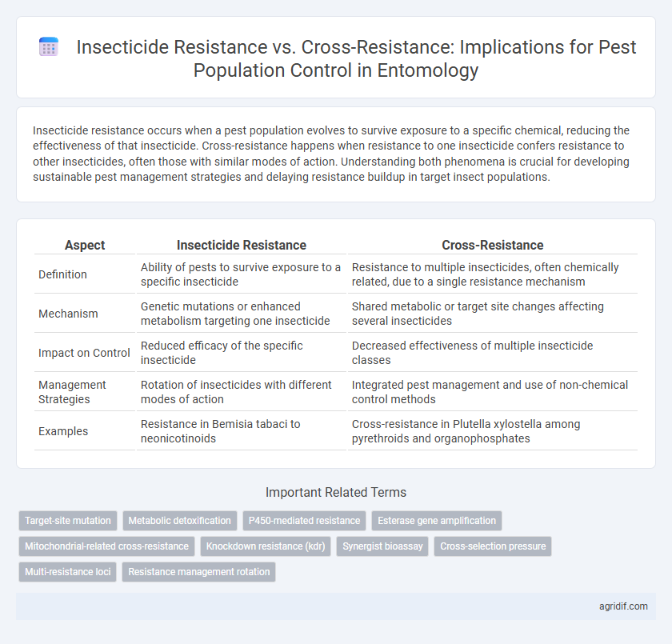
Task: Click the Esterase gene amplification tag
Action: tap(437, 521)
